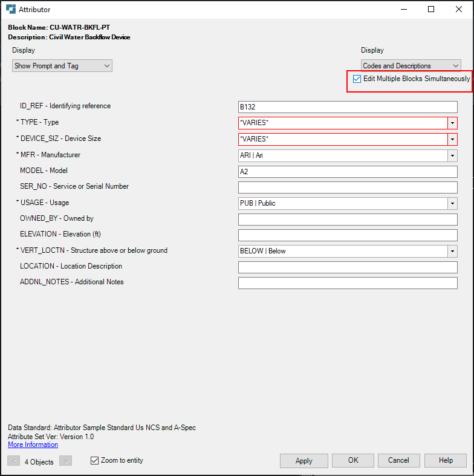Click the ID_REF field containing B132
This screenshot has height=476, width=474.
click(x=348, y=107)
